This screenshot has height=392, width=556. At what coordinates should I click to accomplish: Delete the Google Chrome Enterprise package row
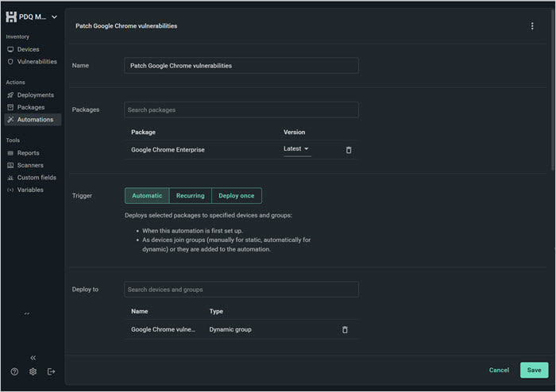349,150
